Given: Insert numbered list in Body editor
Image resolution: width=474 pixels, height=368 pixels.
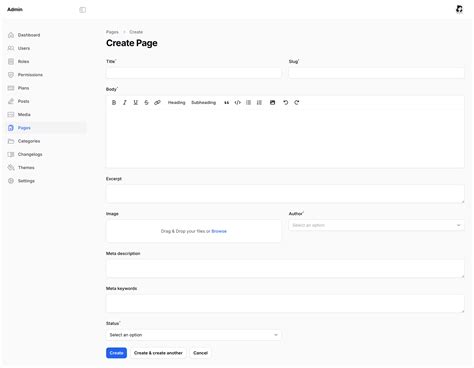Looking at the screenshot, I should pos(259,103).
